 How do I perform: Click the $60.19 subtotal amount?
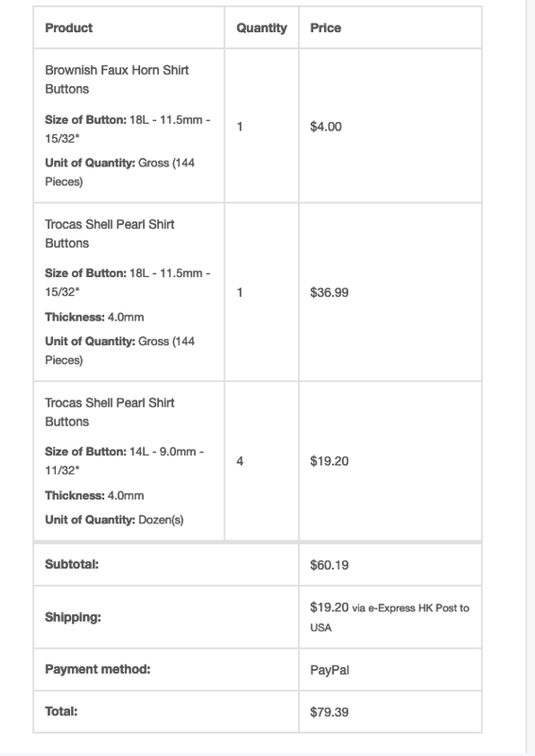click(330, 564)
